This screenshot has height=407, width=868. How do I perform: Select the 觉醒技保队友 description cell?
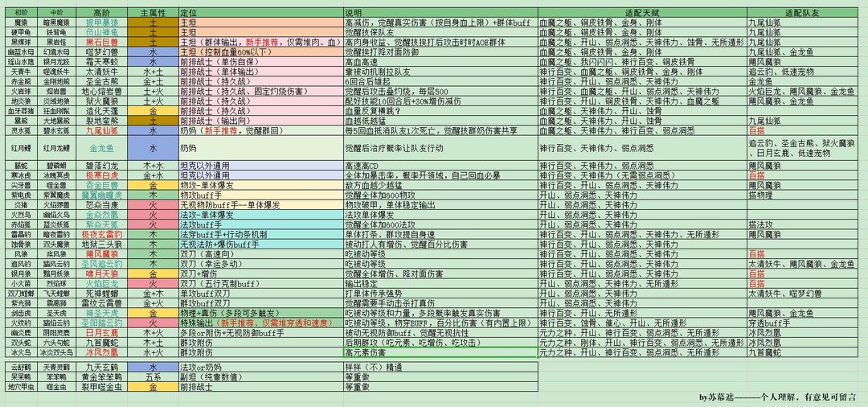440,32
